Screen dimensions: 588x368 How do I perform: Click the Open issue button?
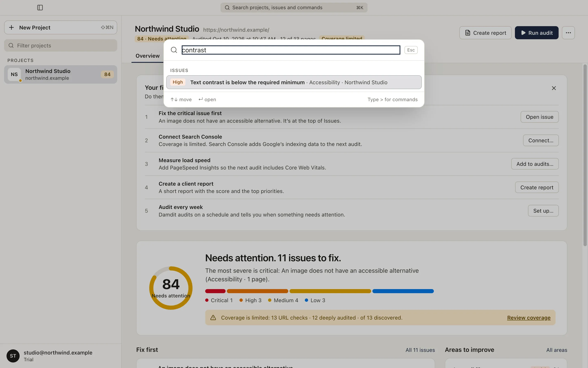[x=539, y=117]
